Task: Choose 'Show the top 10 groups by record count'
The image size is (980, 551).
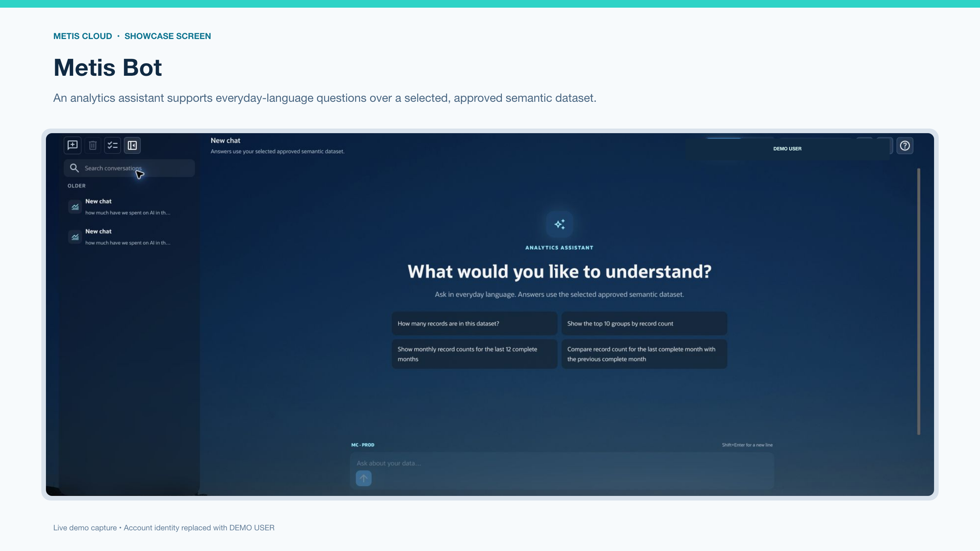Action: [644, 324]
